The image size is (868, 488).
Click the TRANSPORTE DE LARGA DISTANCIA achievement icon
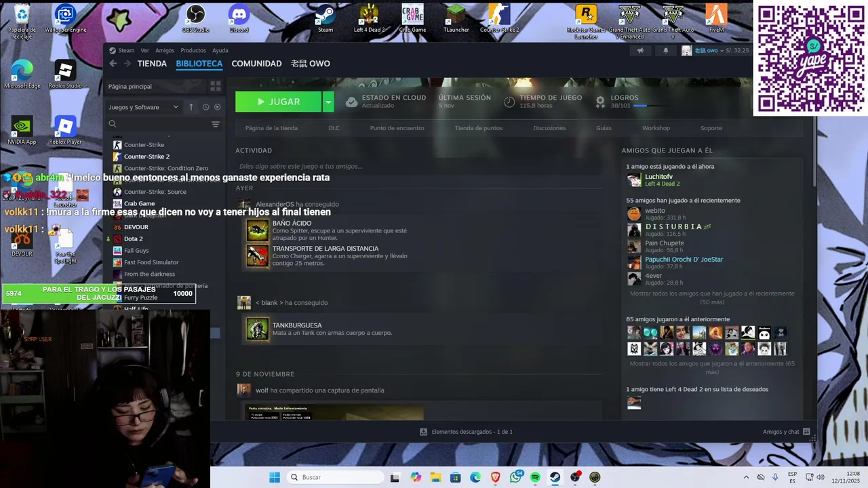click(x=258, y=256)
